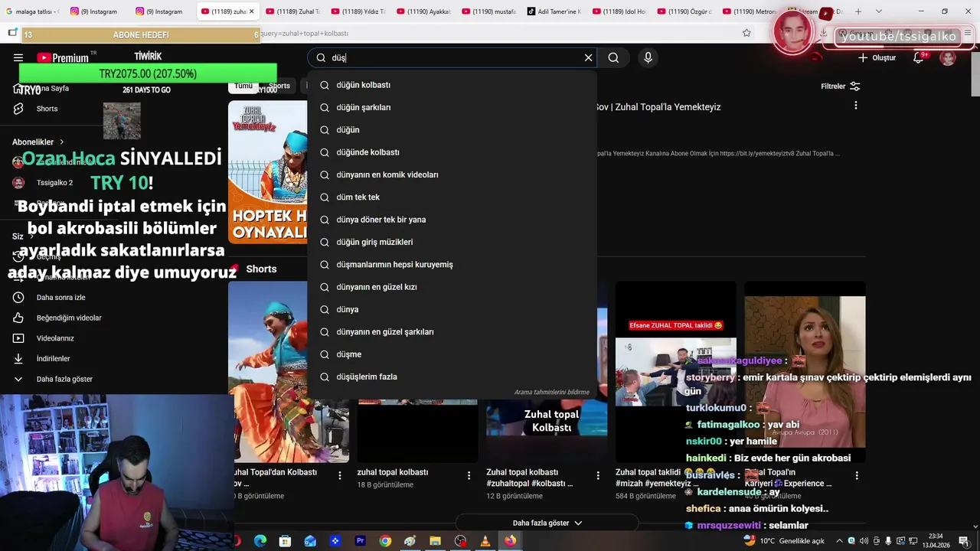980x551 pixels.
Task: Select the Shorts filter chip
Action: point(279,86)
